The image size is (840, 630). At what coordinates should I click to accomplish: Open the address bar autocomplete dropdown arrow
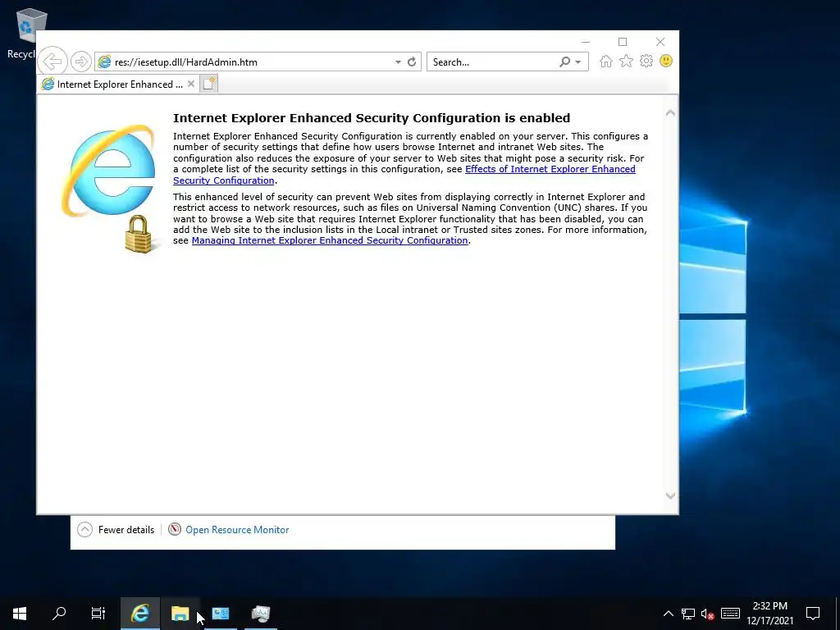(398, 62)
